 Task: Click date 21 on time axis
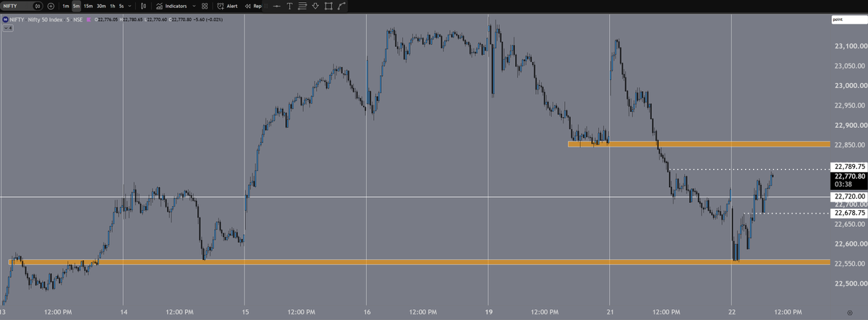coord(610,313)
